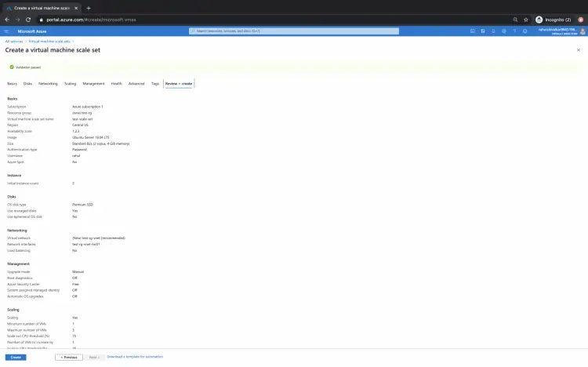
Task: Bookmark this page with the star icon
Action: (526, 20)
